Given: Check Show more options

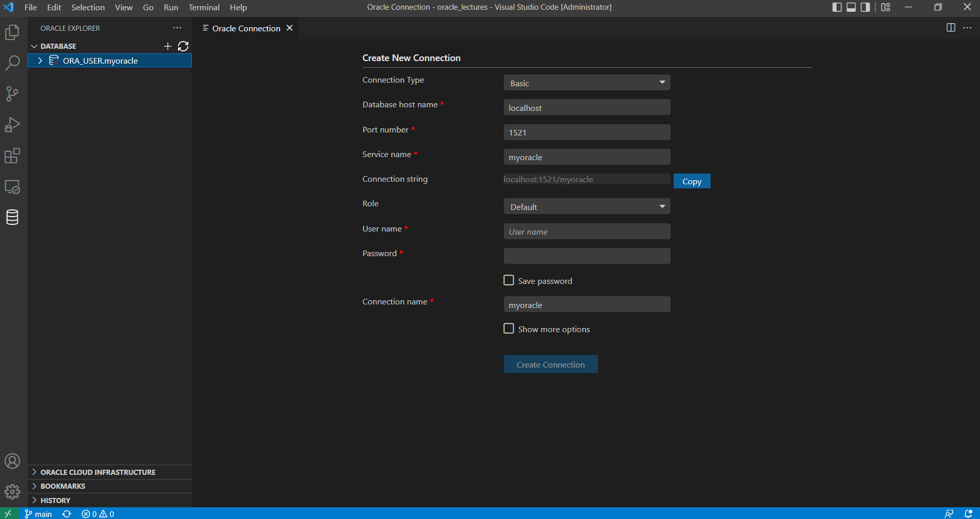Looking at the screenshot, I should click(x=508, y=329).
